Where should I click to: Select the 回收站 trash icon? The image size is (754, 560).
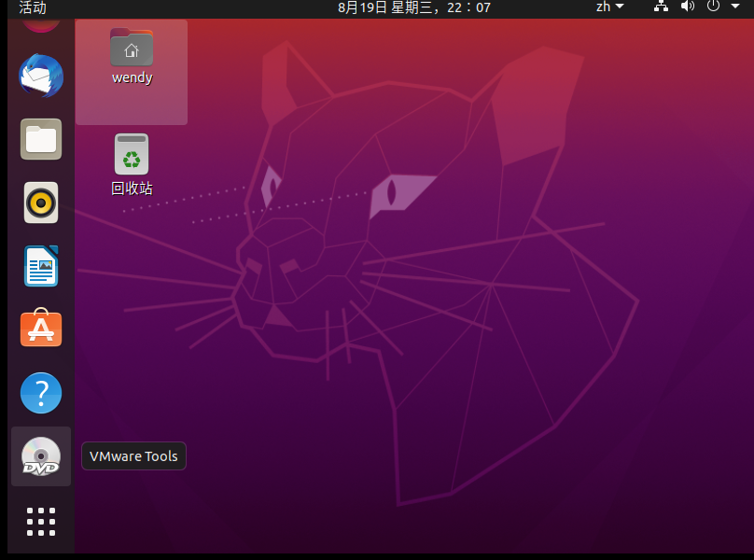132,154
